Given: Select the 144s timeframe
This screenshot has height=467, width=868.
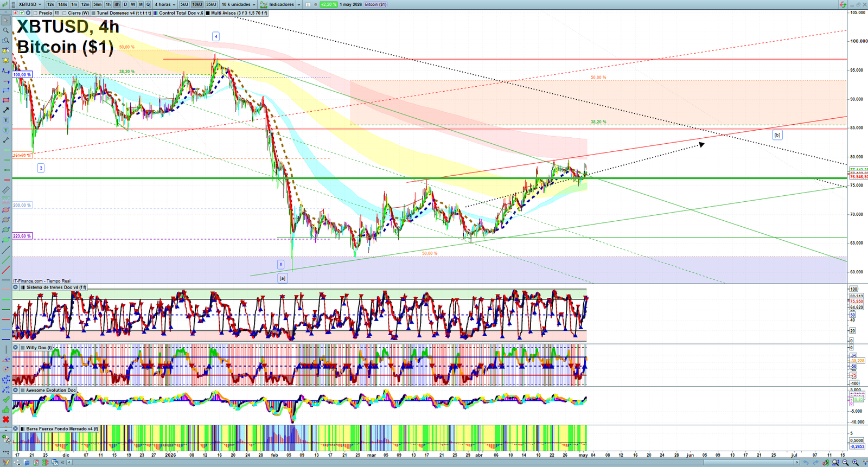Looking at the screenshot, I should pos(62,4).
